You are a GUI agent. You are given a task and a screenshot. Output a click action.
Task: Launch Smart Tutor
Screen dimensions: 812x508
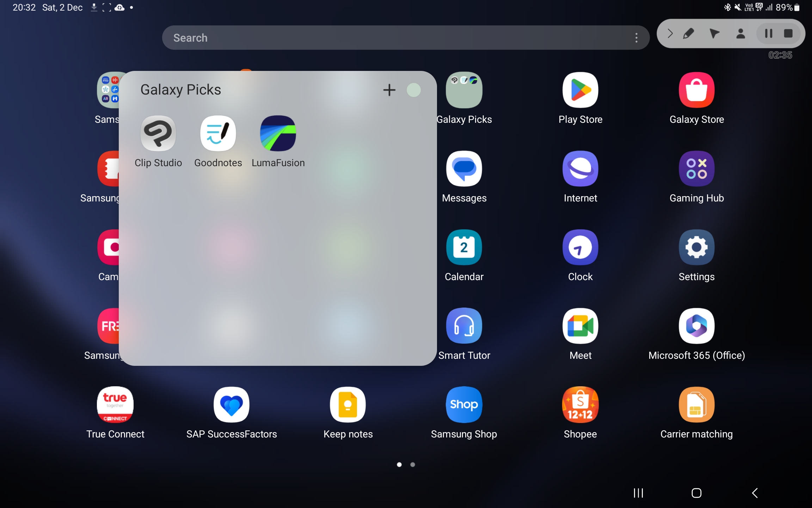(x=464, y=326)
